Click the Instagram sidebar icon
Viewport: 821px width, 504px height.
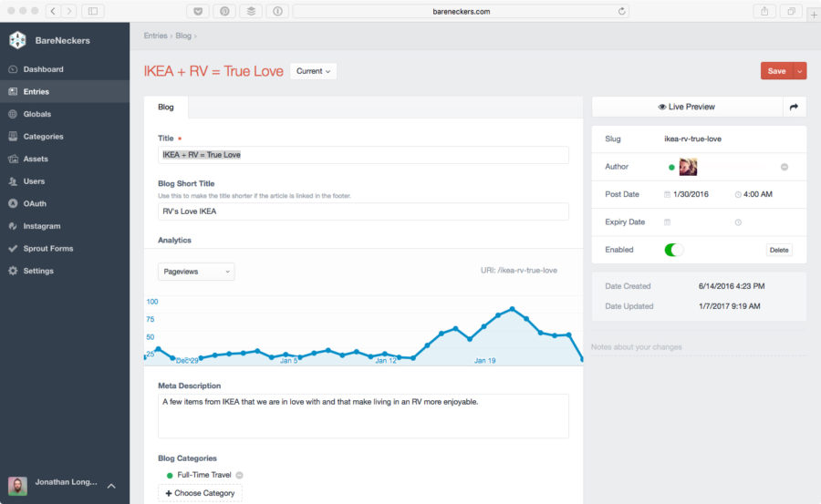[x=13, y=226]
